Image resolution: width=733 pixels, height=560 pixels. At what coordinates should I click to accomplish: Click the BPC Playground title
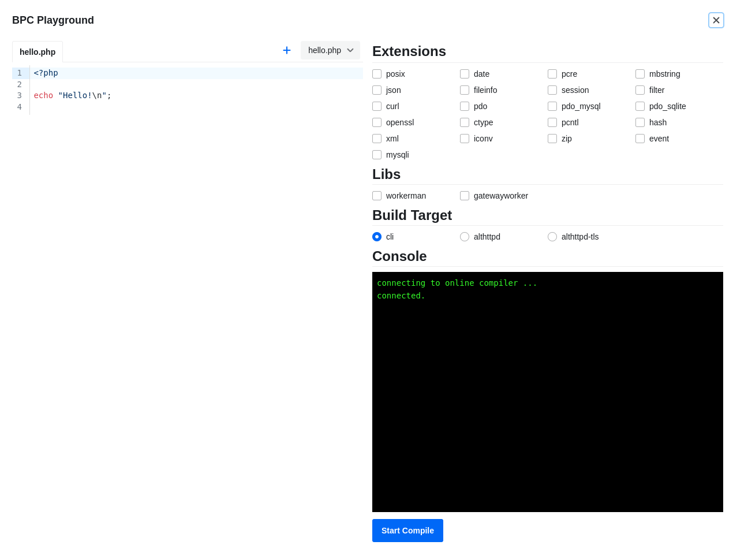point(53,20)
